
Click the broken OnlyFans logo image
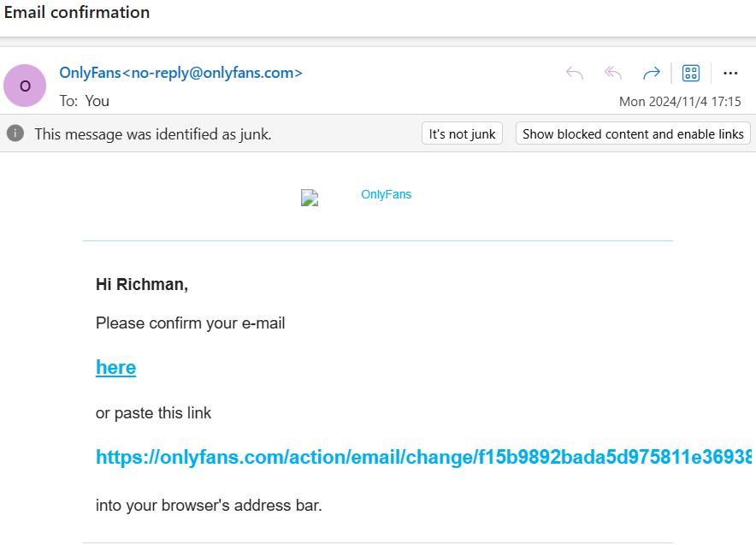click(x=310, y=198)
